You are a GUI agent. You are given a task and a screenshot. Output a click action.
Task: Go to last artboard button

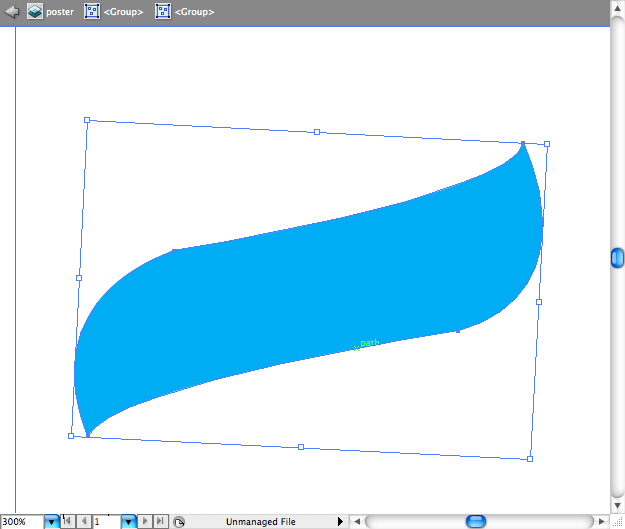tap(160, 521)
